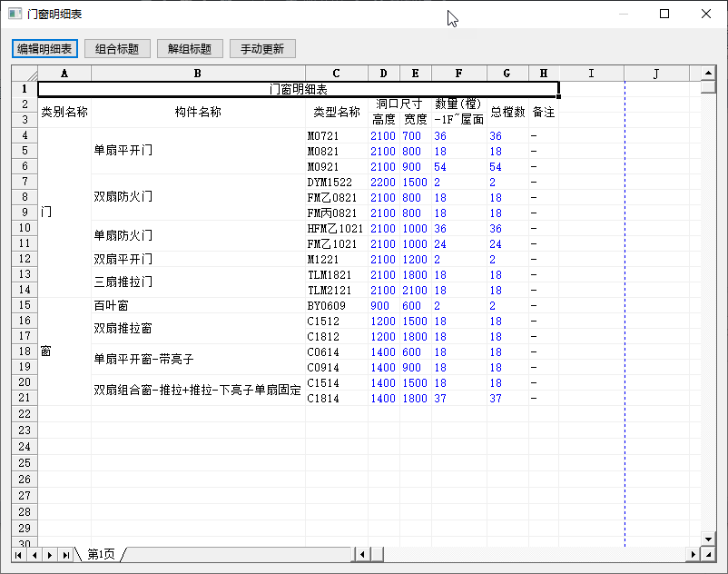Click the select-all corner of the grid
The image size is (728, 574).
pos(25,74)
